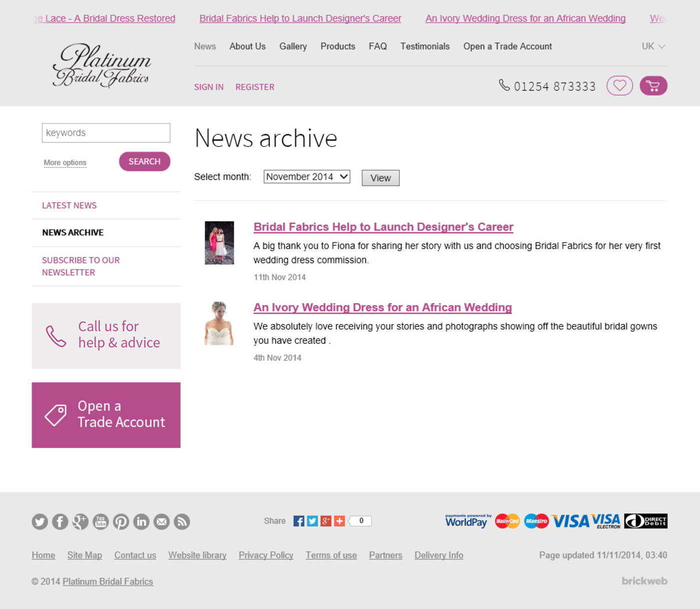Click the pink Search button
The width and height of the screenshot is (700, 609).
coord(144,161)
